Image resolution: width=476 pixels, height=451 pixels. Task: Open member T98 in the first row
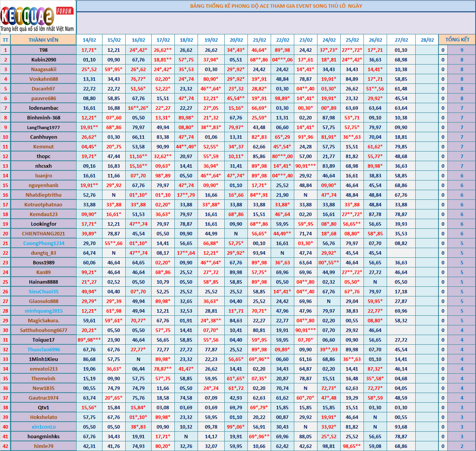pos(43,50)
